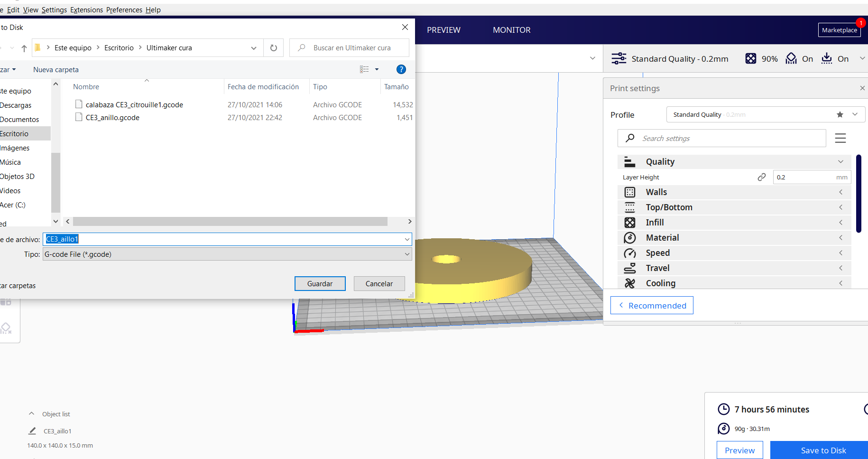Open the setting visibility hamburger menu
Screen dimensions: 868x459
coord(840,138)
